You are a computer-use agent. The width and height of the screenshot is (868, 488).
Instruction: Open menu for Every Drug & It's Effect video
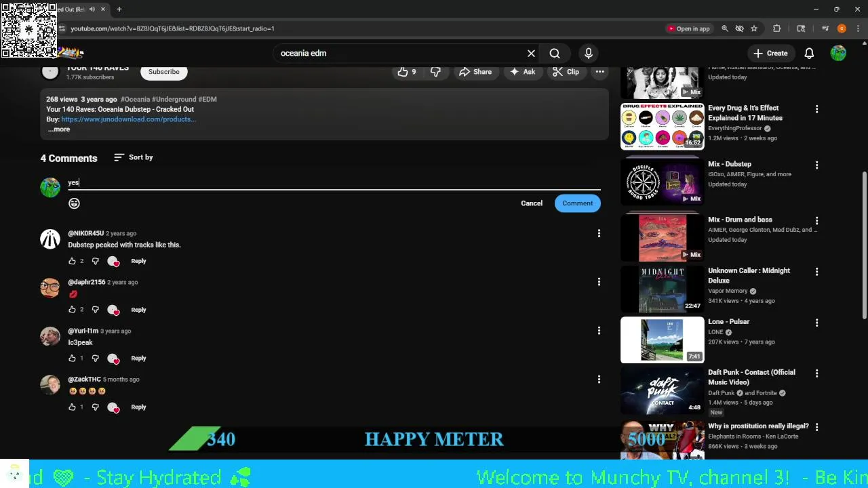click(816, 109)
